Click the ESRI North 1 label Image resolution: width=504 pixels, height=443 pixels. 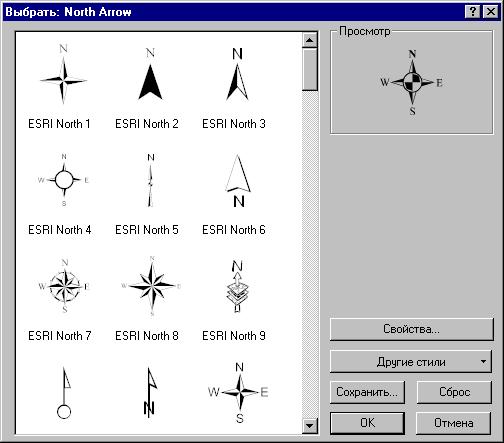point(59,124)
